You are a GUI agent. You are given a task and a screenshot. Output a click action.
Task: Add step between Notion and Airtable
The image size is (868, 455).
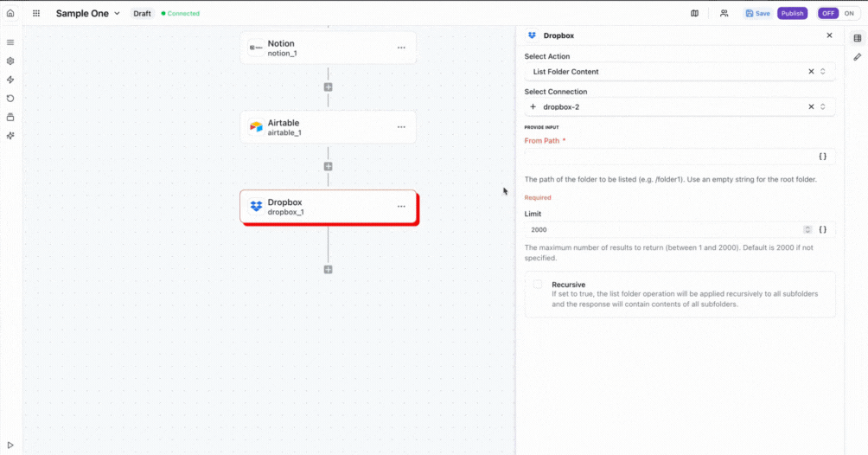(x=329, y=87)
